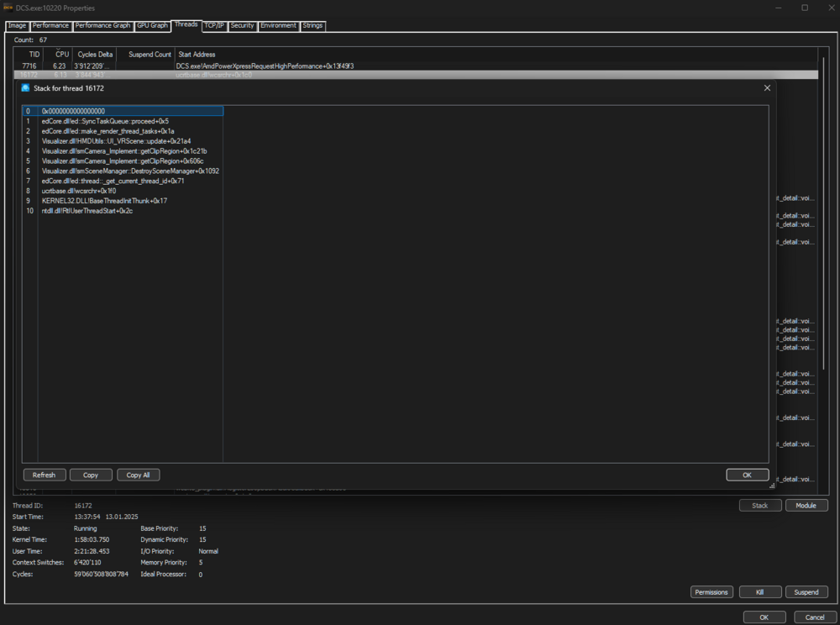Copy the selected stack frame

click(91, 474)
